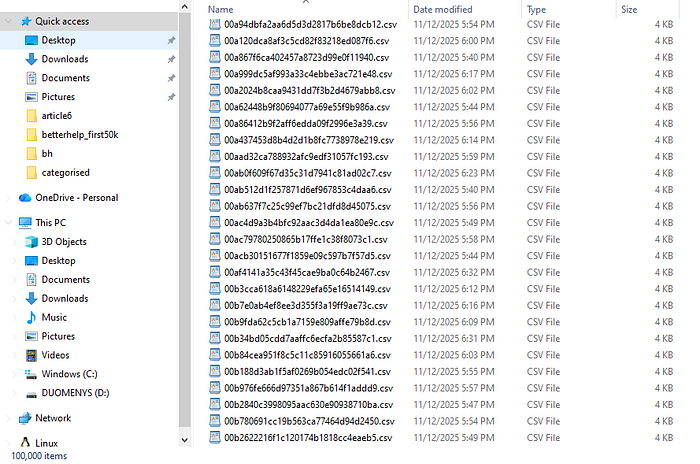Click the Pictures icon under Quick access
Screen dimensions: 700x464
pyautogui.click(x=31, y=97)
